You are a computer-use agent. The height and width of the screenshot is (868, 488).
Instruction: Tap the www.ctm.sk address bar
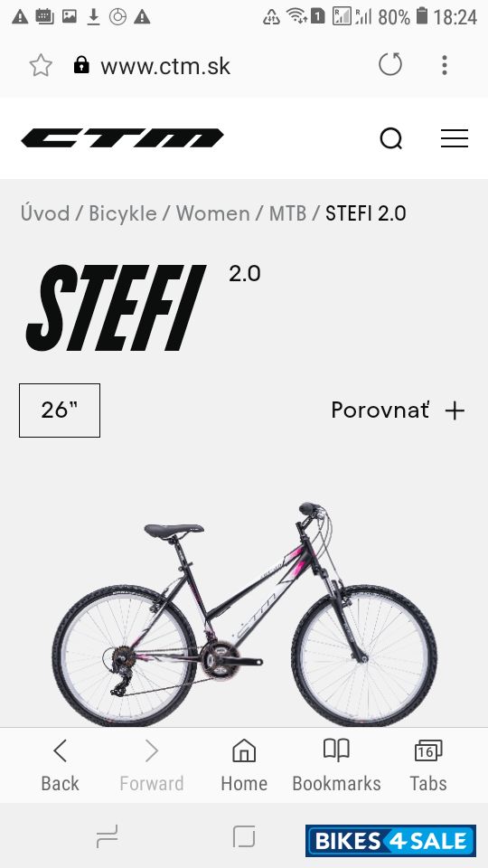click(165, 66)
